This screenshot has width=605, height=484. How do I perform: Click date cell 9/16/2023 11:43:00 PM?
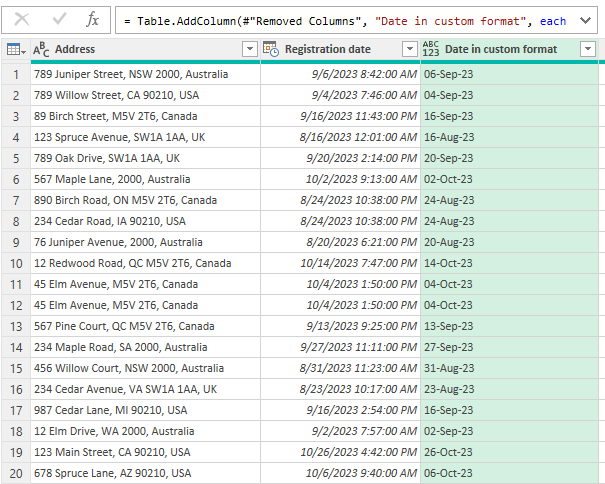pos(341,116)
